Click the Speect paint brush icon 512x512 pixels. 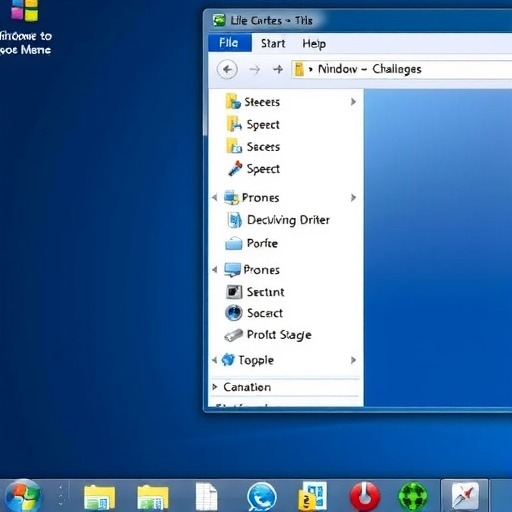235,168
